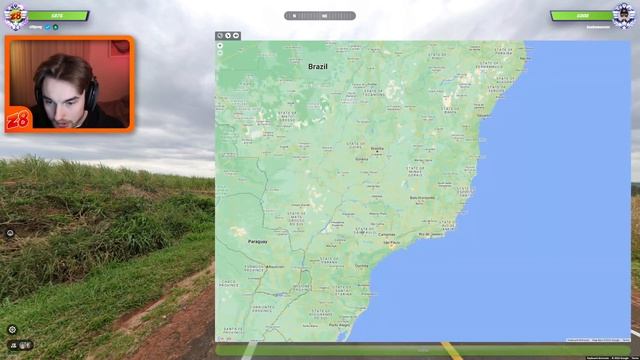Click the green Guess button below the map

423,350
